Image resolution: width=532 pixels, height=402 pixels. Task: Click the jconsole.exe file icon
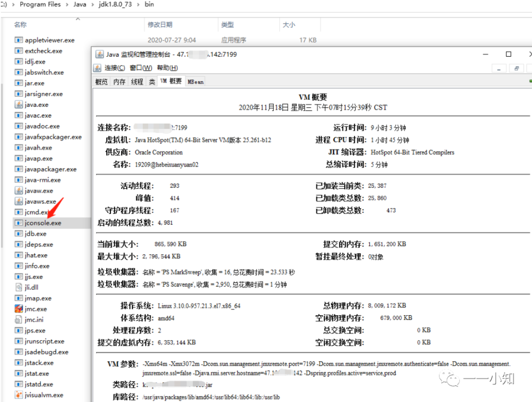[19, 223]
